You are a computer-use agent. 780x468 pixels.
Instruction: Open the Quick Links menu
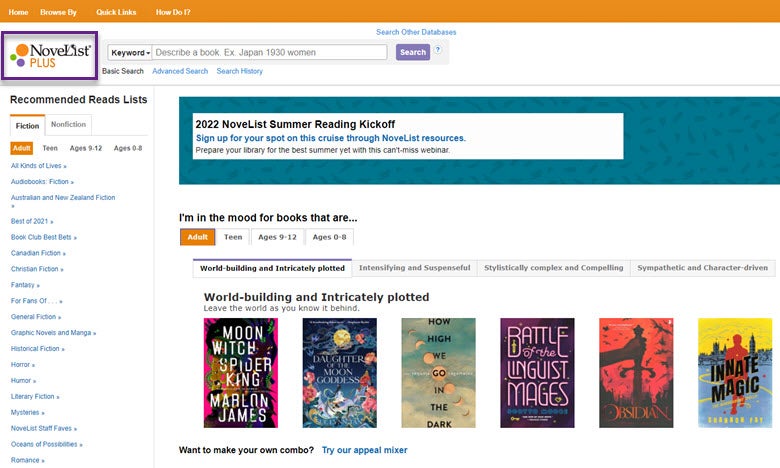(117, 12)
